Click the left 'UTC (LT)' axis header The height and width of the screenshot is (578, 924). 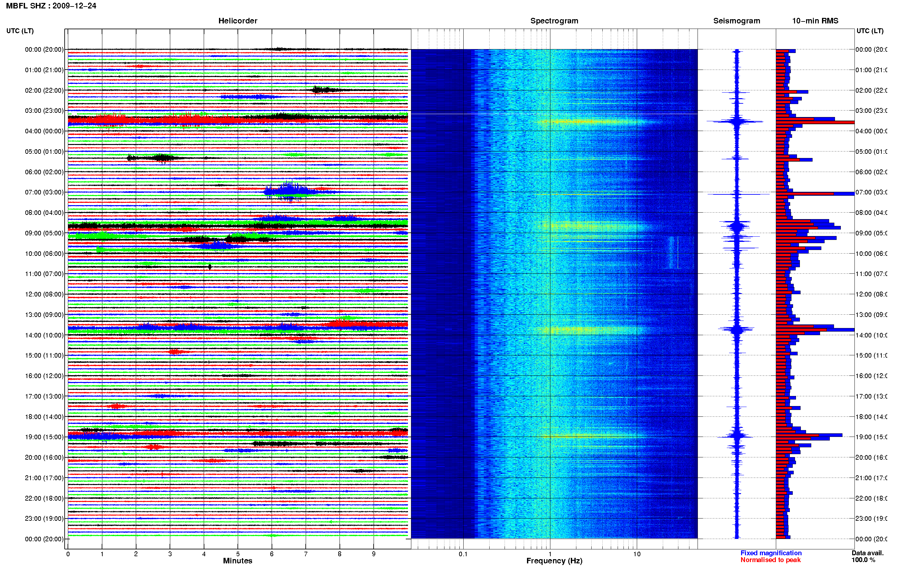tap(20, 31)
